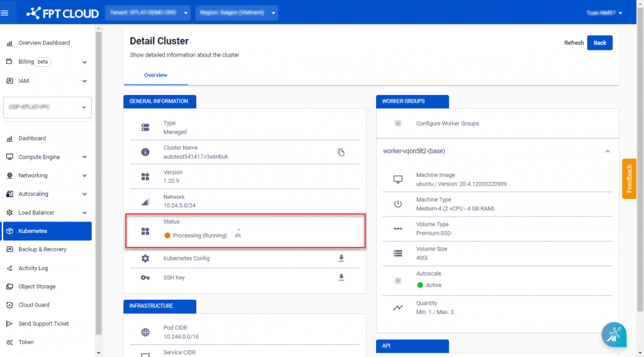
Task: Open the AI assistant chat bubble
Action: [613, 334]
